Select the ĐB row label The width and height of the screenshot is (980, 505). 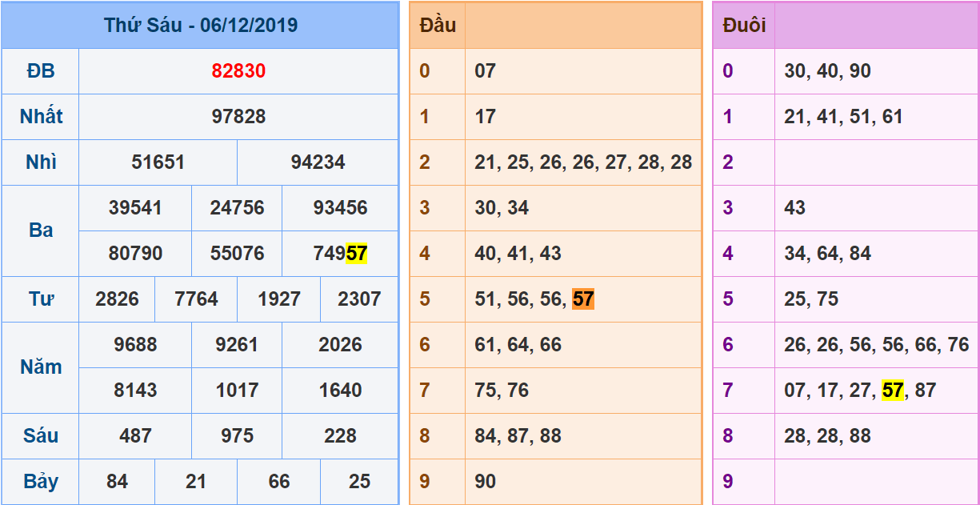coord(40,71)
